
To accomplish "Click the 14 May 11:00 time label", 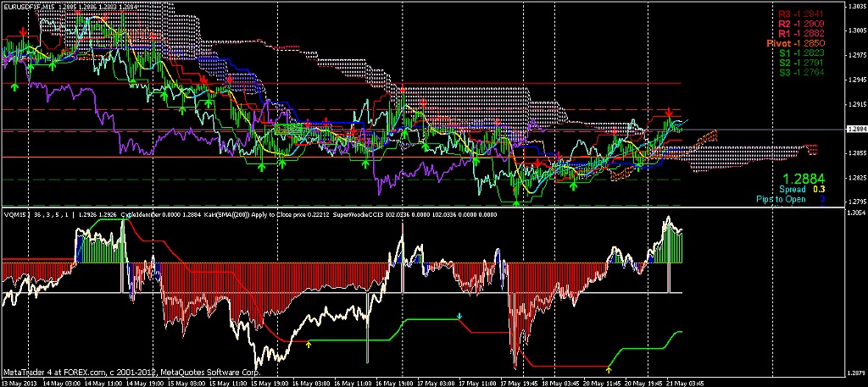I will (104, 382).
